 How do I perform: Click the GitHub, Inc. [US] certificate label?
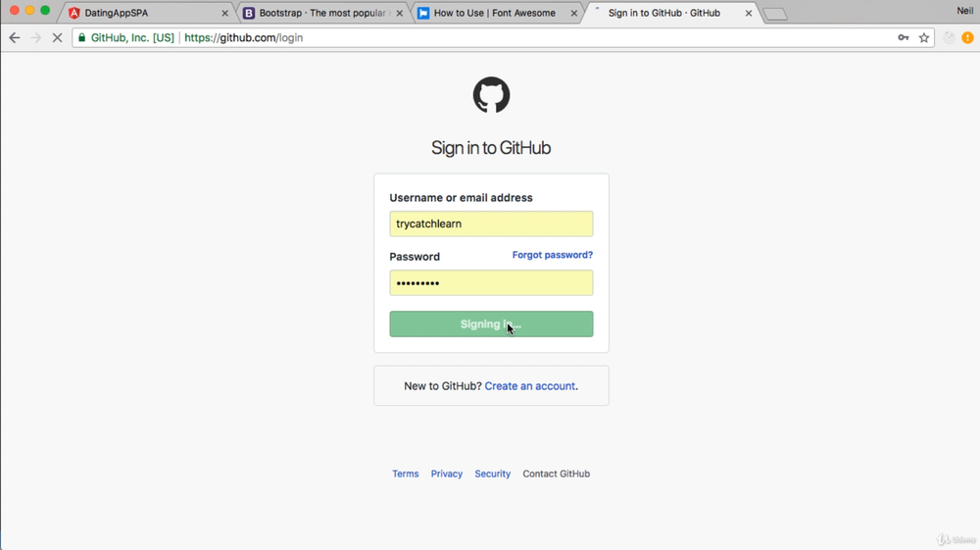tap(132, 37)
